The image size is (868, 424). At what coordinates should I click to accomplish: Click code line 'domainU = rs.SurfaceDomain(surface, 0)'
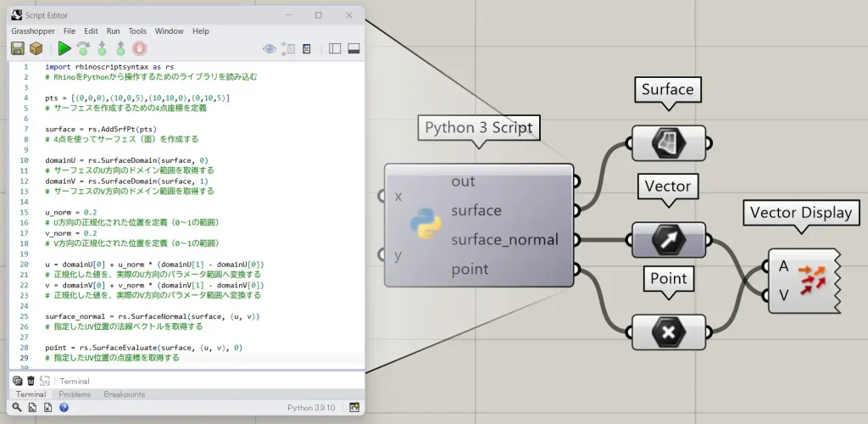[x=127, y=160]
